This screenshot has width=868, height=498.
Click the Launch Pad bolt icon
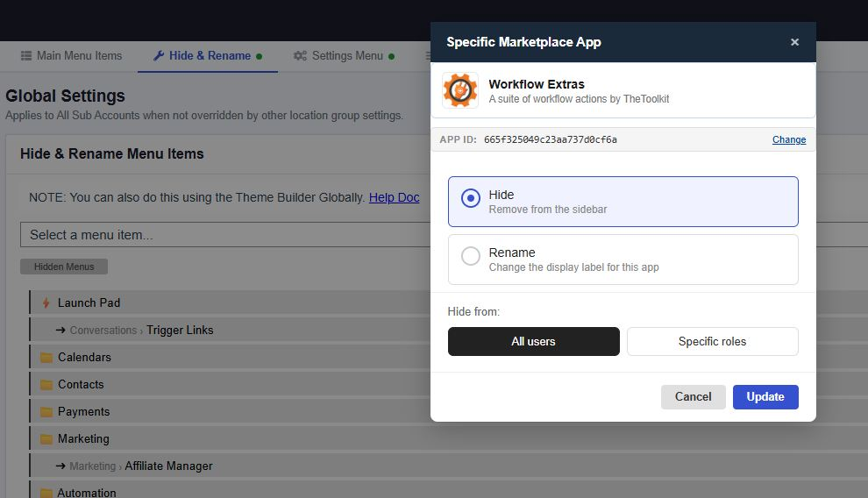click(x=46, y=302)
